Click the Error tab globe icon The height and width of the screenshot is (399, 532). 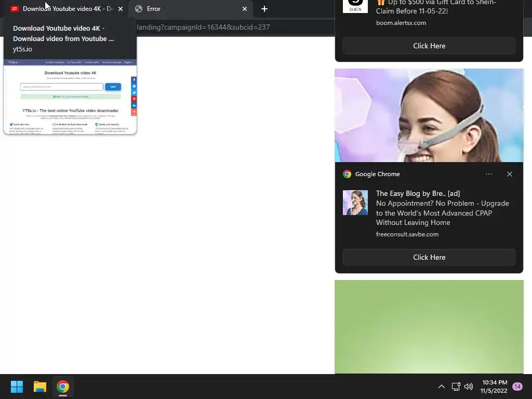point(138,9)
